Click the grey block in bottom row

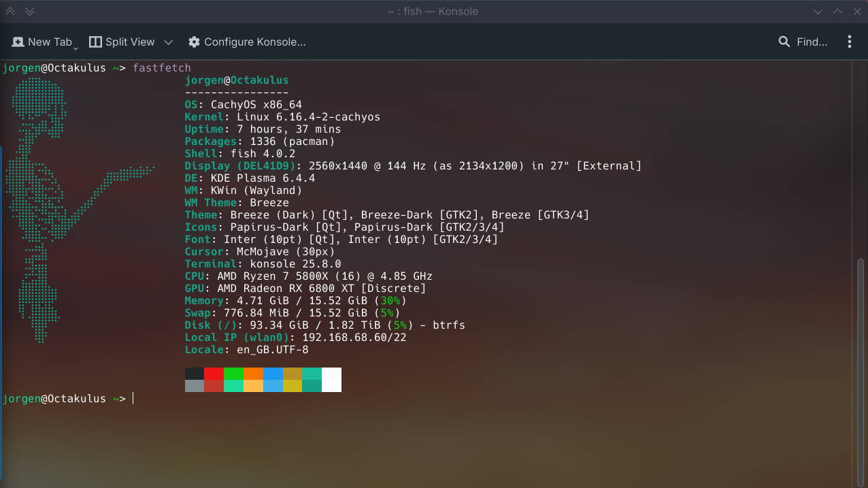[x=195, y=386]
